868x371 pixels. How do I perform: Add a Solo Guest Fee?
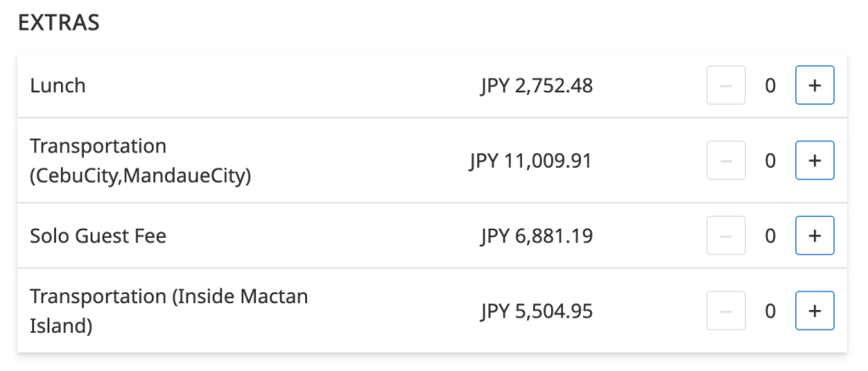coord(815,235)
